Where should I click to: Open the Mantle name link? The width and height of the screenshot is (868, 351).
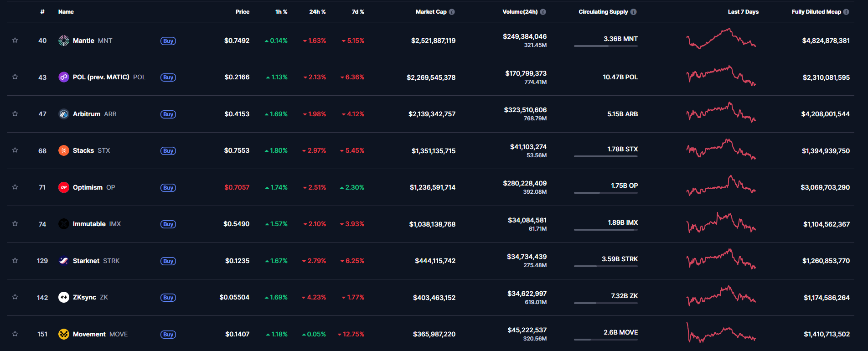point(83,41)
